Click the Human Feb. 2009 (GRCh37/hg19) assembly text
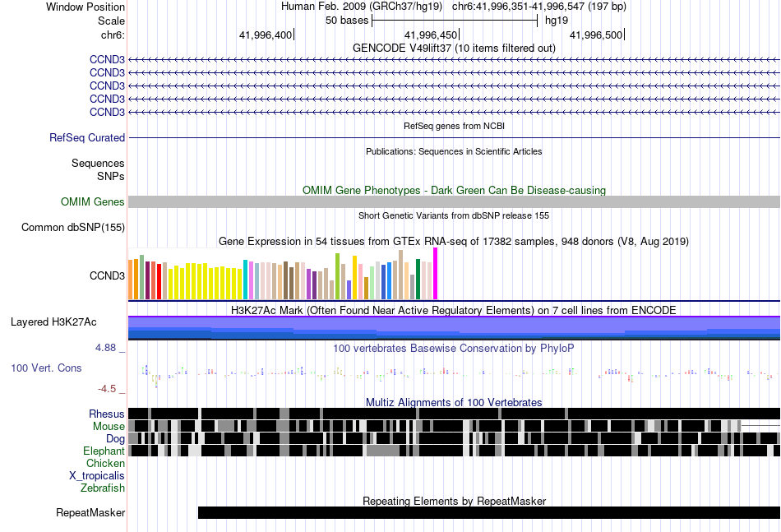 point(362,7)
